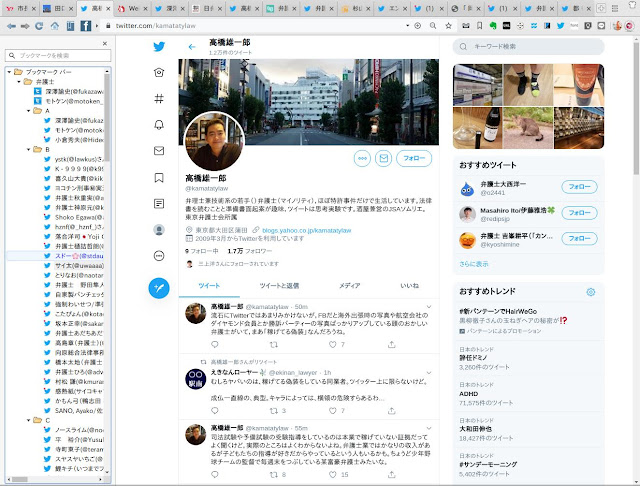Image resolution: width=640 pixels, height=486 pixels.
Task: Open the #サンデーモーニング trend
Action: [528, 465]
